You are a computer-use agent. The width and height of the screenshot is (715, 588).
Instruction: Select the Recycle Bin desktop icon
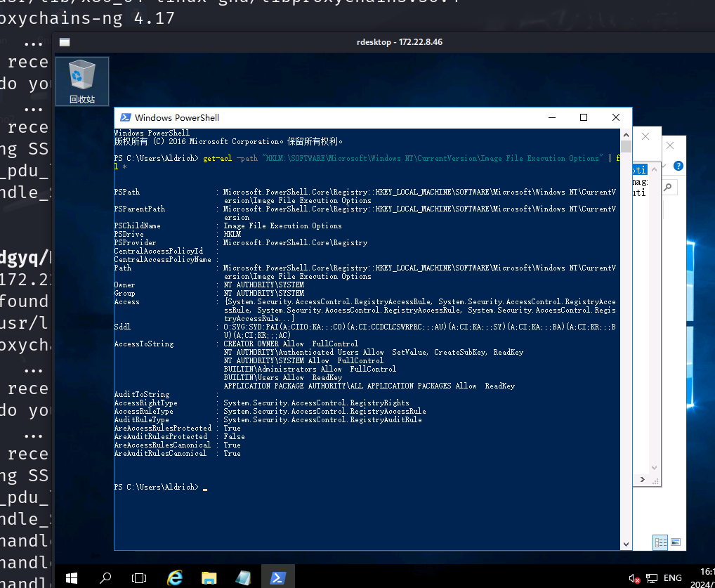tap(82, 81)
